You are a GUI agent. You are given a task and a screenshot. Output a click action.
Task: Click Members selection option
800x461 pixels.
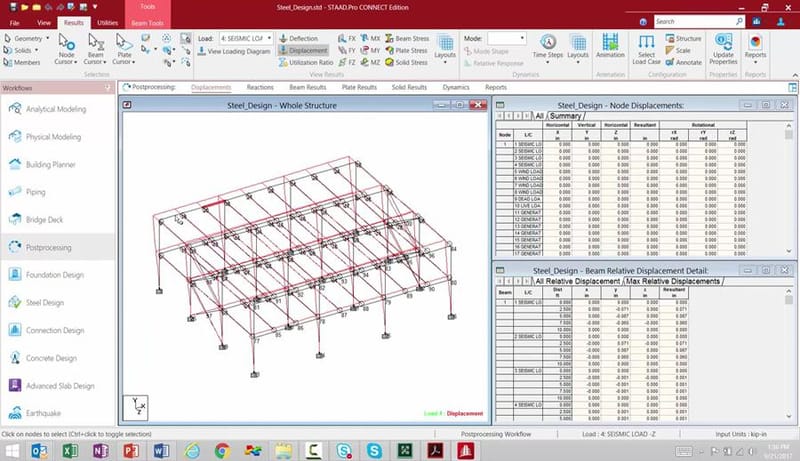21,62
